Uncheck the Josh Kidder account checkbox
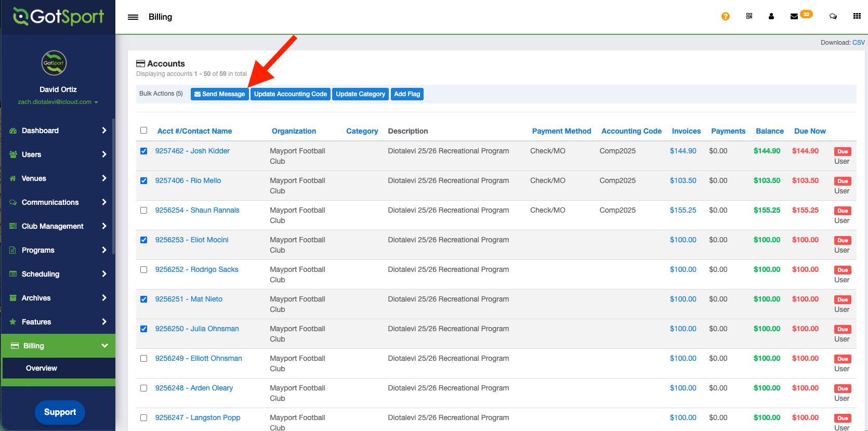 point(144,151)
